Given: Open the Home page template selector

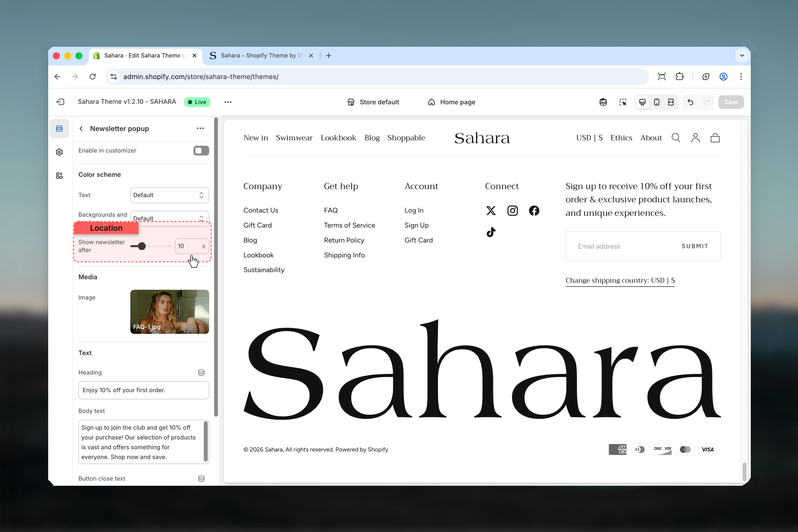Looking at the screenshot, I should (x=452, y=102).
